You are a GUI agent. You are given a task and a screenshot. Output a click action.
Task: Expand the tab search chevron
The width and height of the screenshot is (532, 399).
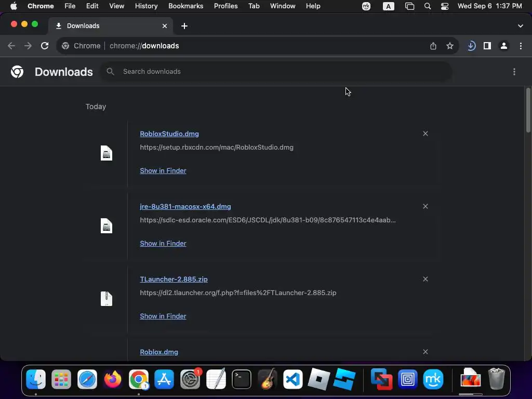pyautogui.click(x=521, y=26)
